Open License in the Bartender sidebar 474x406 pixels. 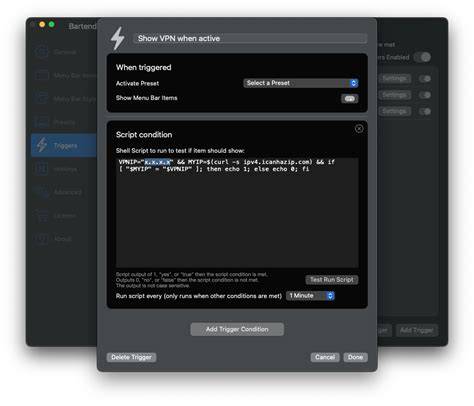pyautogui.click(x=64, y=216)
